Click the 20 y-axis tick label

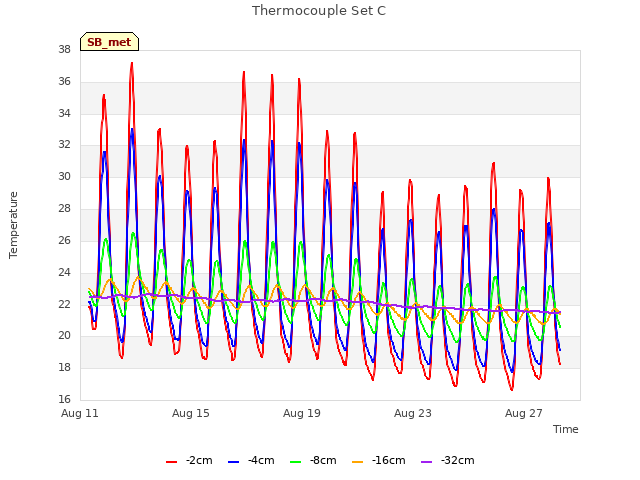coord(64,336)
